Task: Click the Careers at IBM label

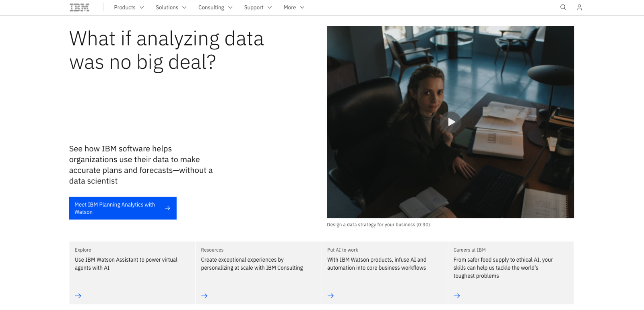Action: tap(470, 250)
